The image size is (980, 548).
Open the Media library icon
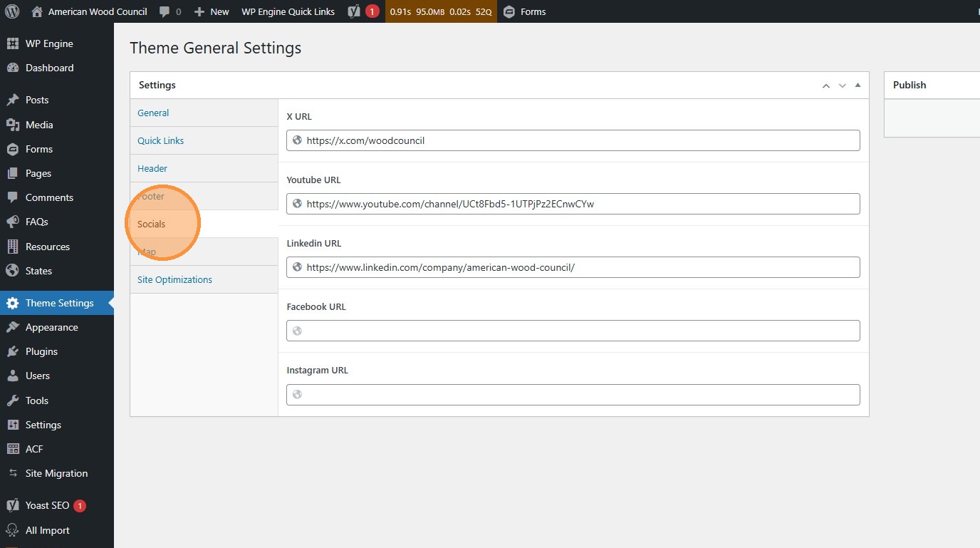pyautogui.click(x=13, y=125)
